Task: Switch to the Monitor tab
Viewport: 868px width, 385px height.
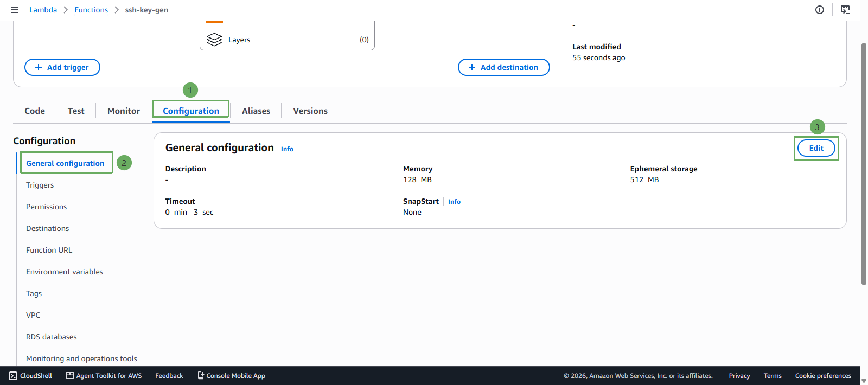Action: coord(124,111)
